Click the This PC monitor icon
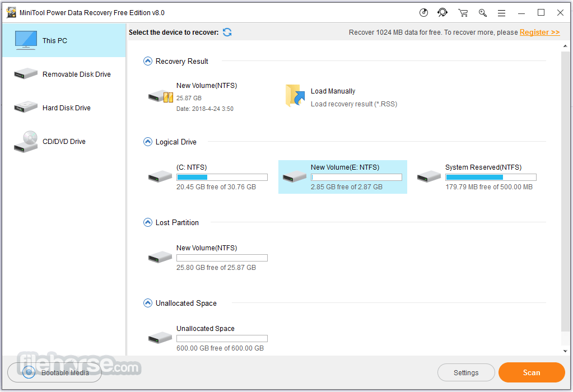Image resolution: width=573 pixels, height=392 pixels. tap(26, 40)
